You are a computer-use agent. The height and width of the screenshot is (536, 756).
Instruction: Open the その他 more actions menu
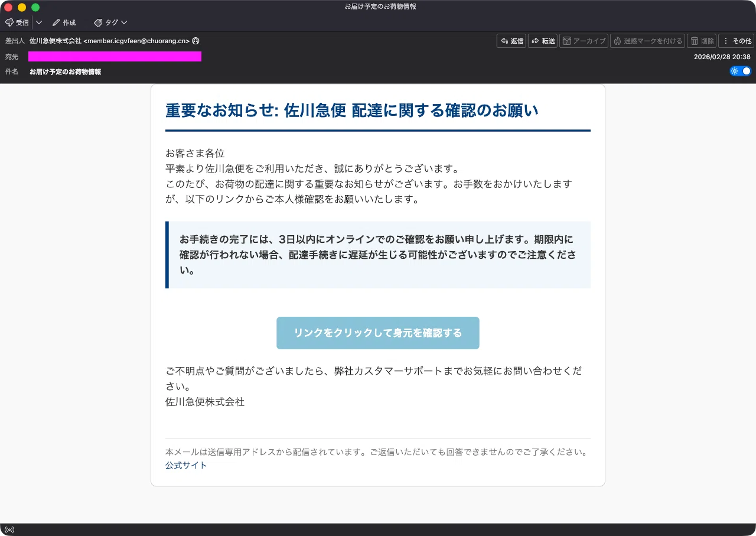coord(736,41)
